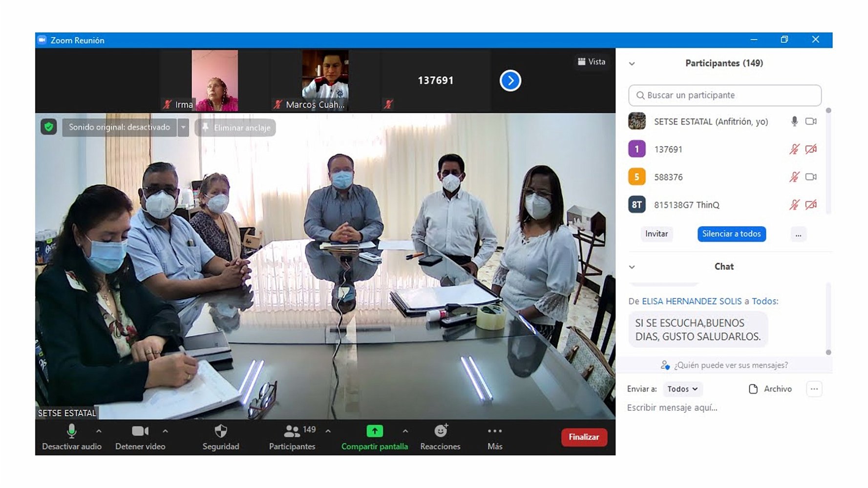Show next video thumbnails with blue arrow
The width and height of the screenshot is (868, 488).
coord(510,81)
